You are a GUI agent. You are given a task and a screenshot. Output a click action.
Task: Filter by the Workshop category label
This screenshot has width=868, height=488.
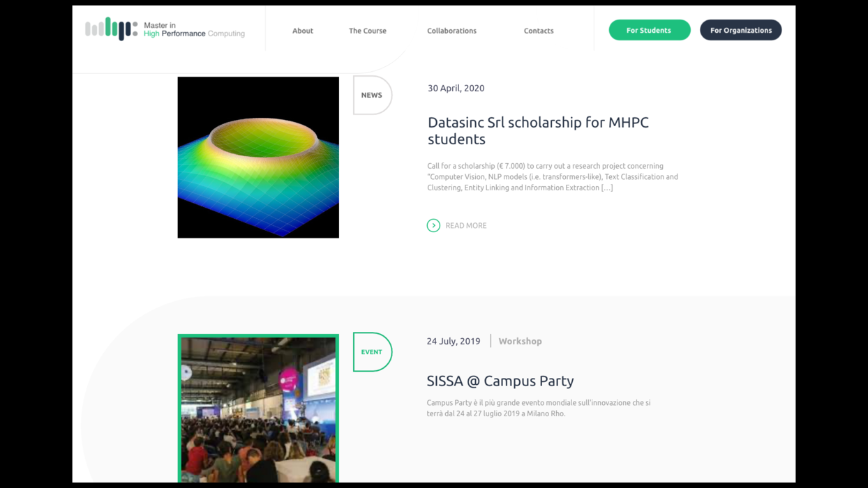520,341
